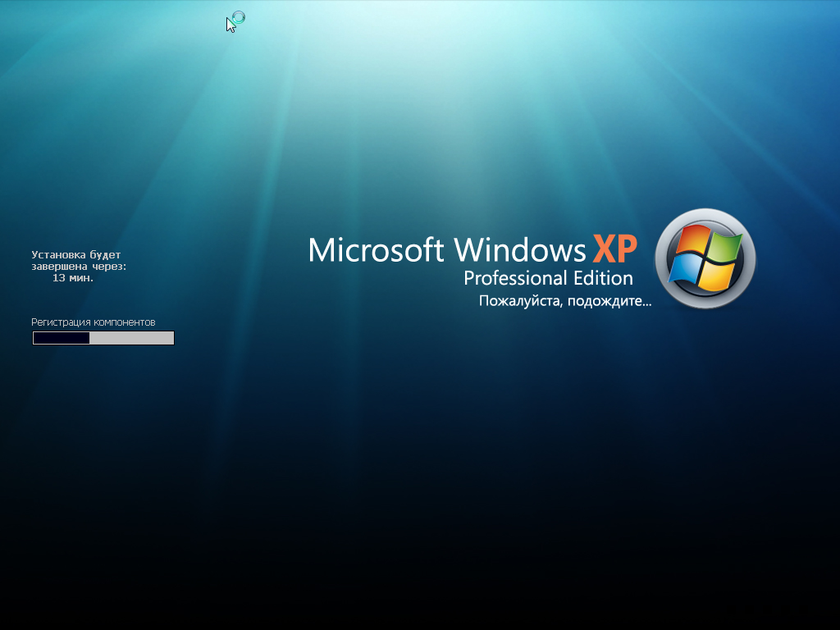
Task: Click the '13 мин.' remaining time
Action: 73,277
